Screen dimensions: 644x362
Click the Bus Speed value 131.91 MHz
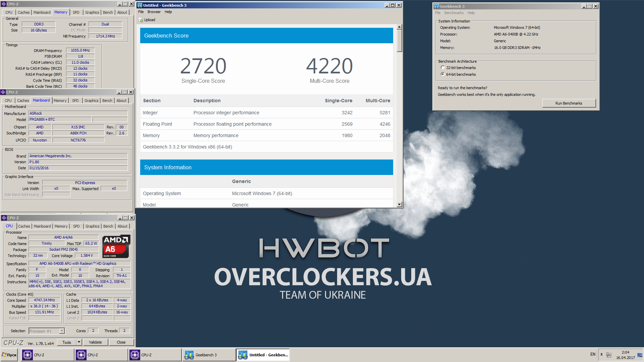coord(44,312)
